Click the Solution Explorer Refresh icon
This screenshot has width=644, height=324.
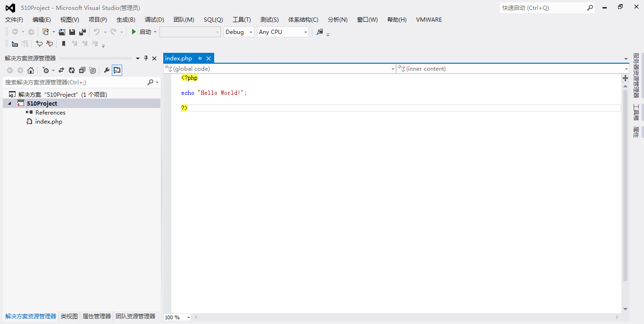72,70
